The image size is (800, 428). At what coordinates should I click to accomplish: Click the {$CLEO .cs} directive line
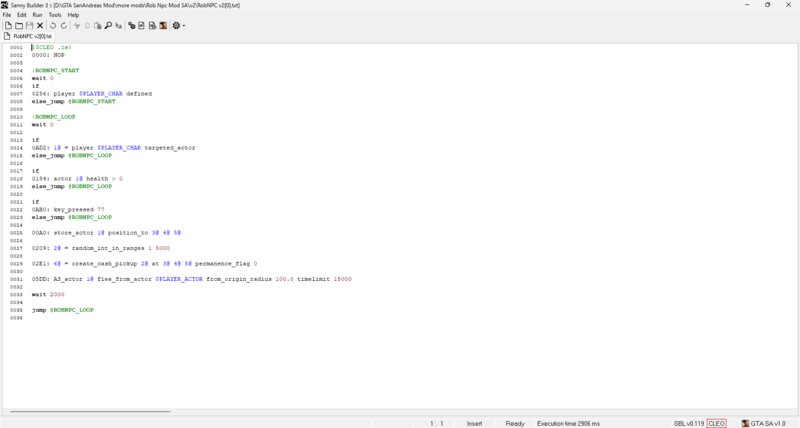[x=52, y=47]
